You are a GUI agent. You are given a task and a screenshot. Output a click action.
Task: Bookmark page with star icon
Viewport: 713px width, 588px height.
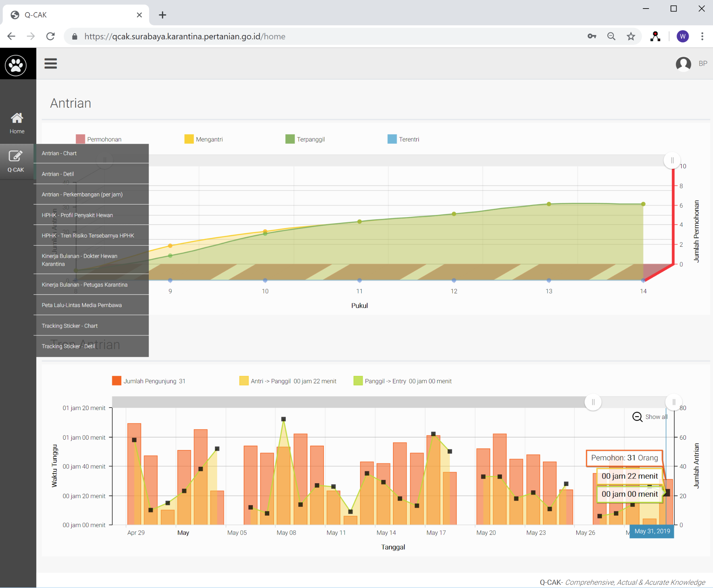click(x=631, y=36)
